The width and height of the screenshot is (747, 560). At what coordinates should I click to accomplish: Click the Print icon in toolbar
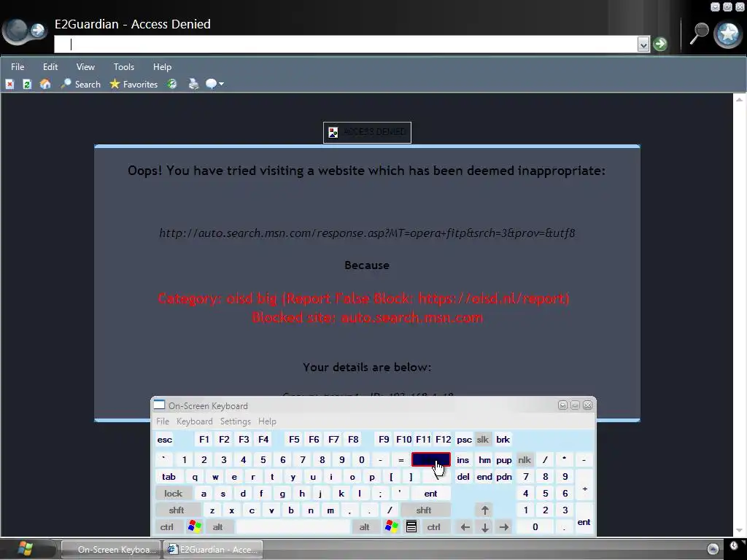tap(193, 85)
